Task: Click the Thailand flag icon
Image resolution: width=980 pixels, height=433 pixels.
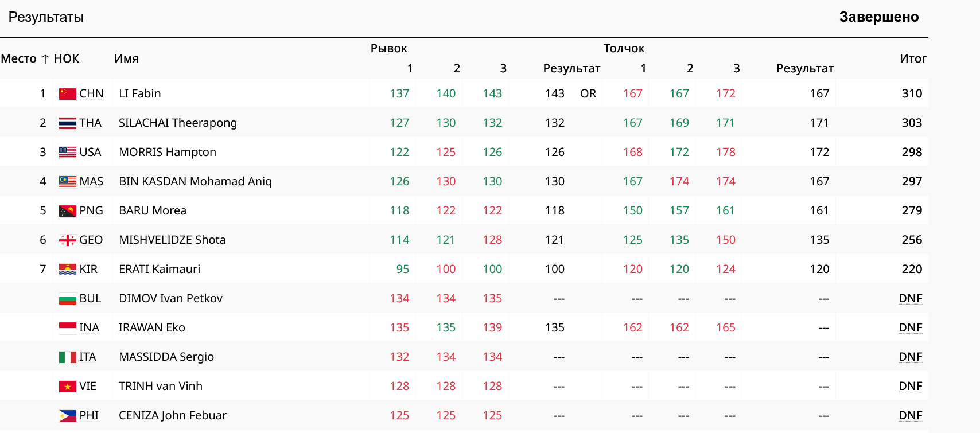Action: [67, 123]
